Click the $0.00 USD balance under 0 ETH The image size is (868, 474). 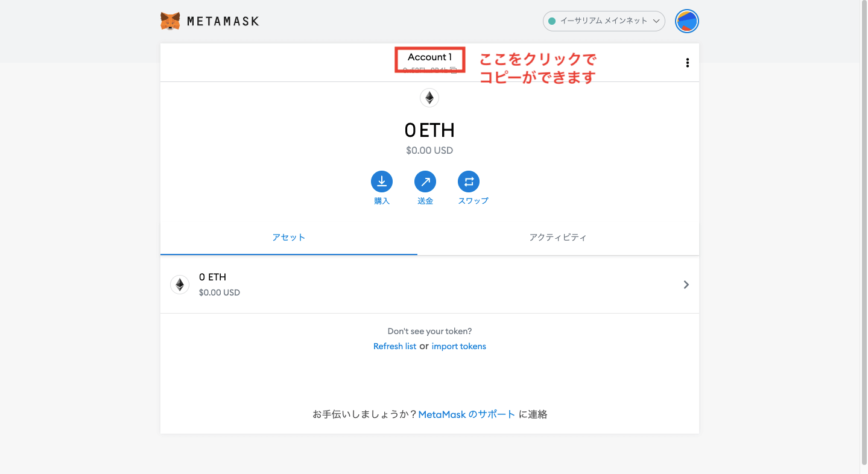(429, 150)
